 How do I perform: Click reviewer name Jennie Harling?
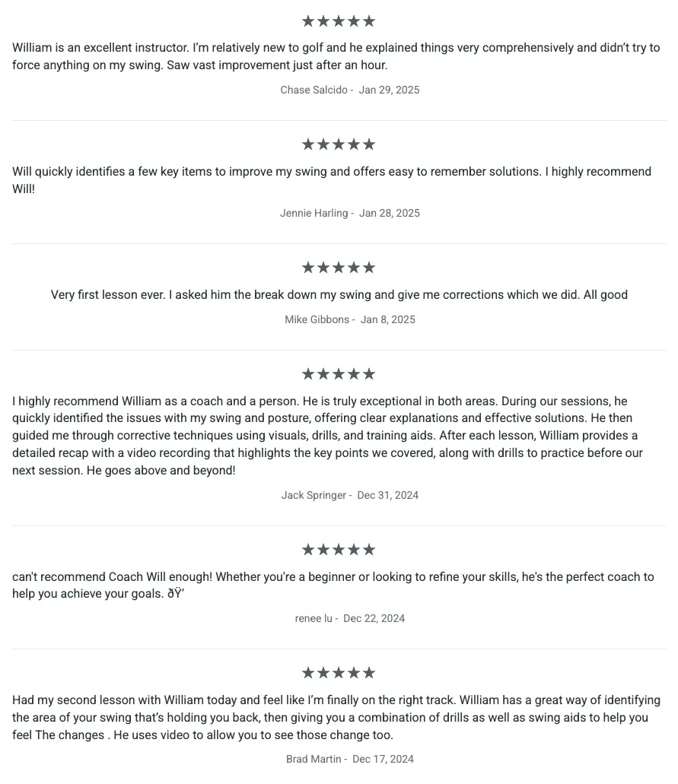click(314, 213)
